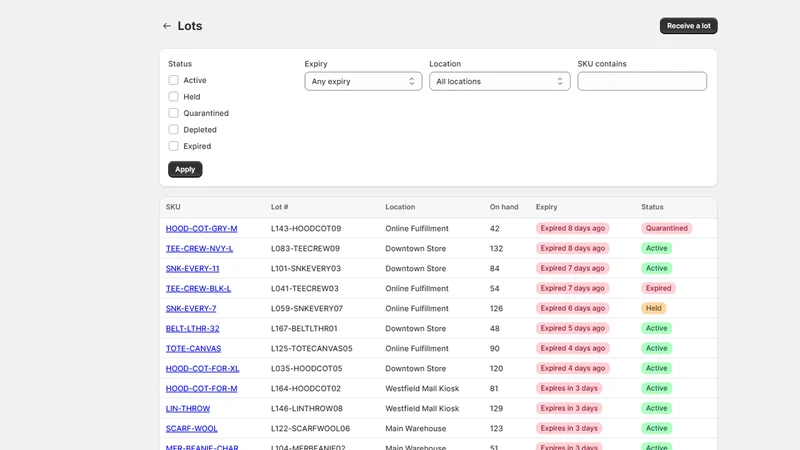The width and height of the screenshot is (800, 450).
Task: Go back using the arrow next to Lots
Action: pyautogui.click(x=167, y=26)
